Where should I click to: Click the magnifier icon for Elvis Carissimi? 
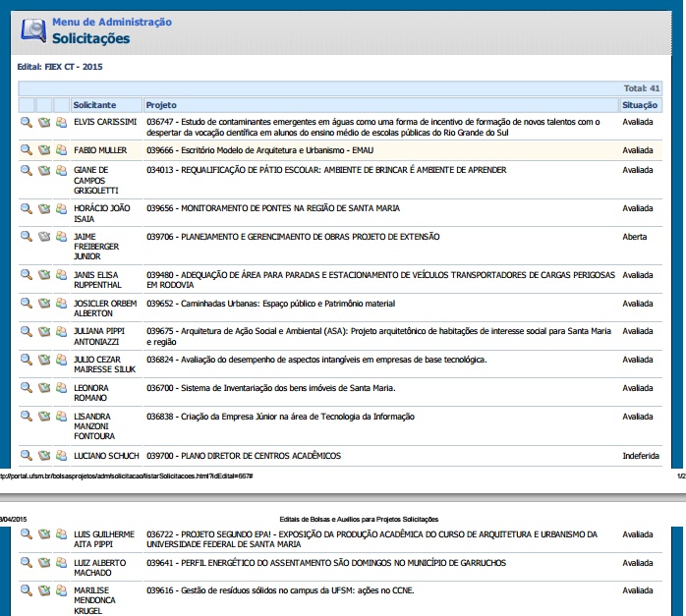point(27,123)
